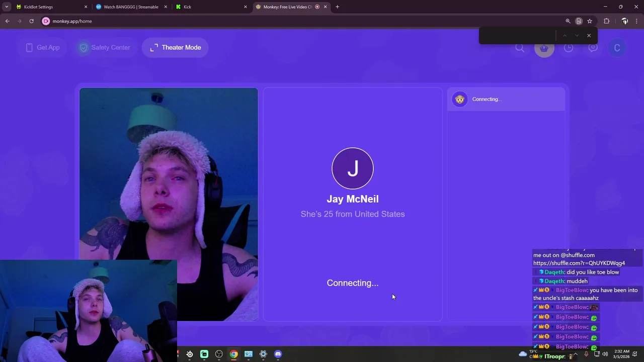
Task: Click the Jay McNeil name
Action: point(353,199)
